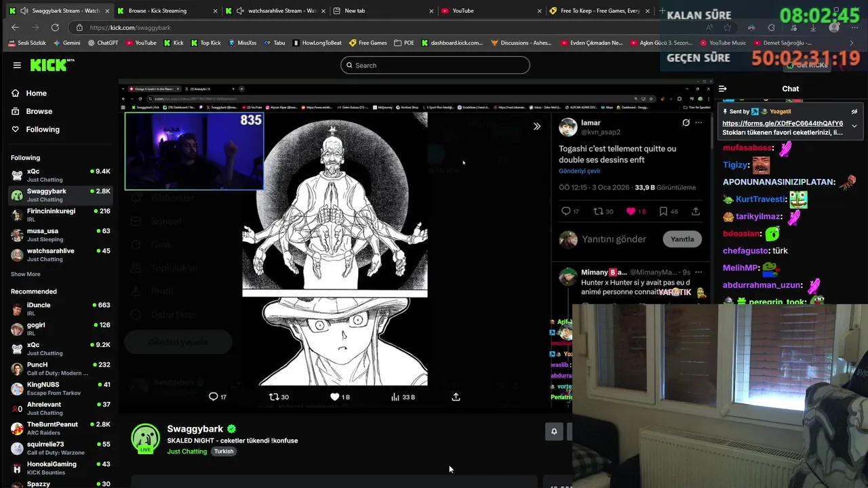Open KingNUBS recommended channel

tap(60, 388)
